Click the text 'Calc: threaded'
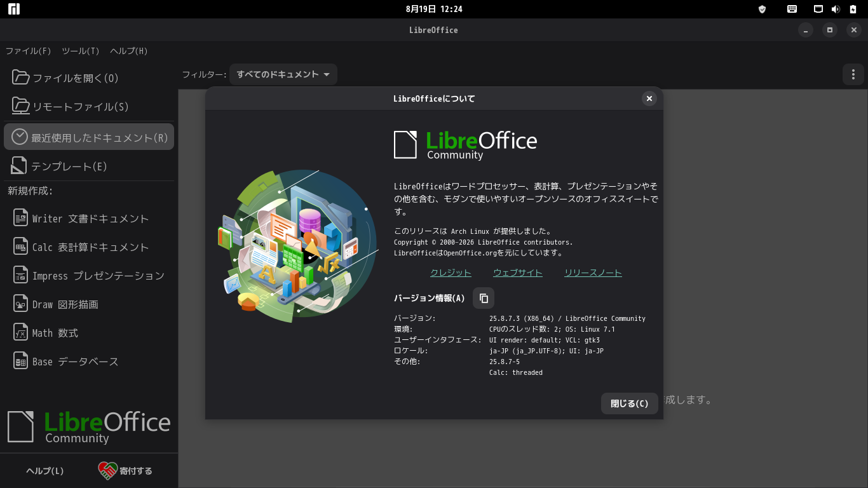The width and height of the screenshot is (868, 488). (x=516, y=372)
